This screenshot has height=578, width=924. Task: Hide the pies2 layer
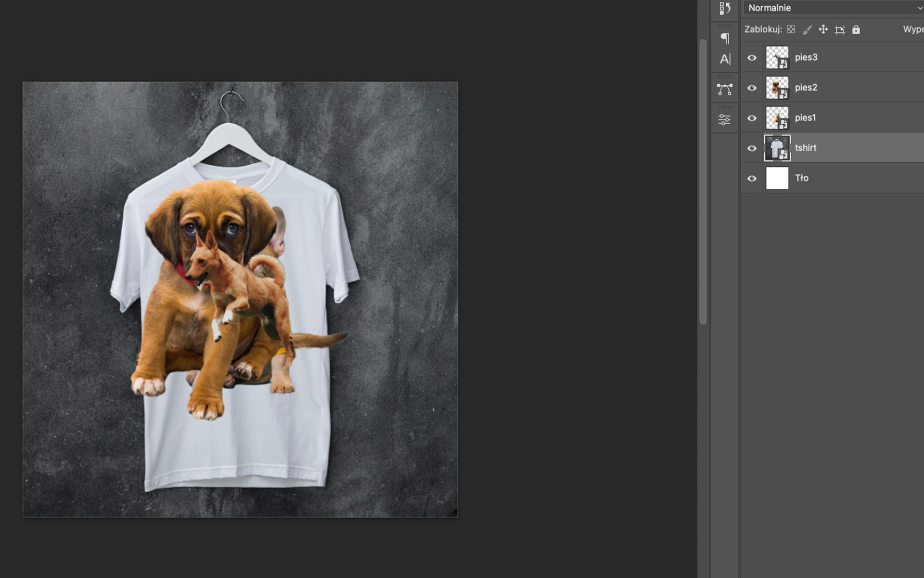tap(752, 88)
